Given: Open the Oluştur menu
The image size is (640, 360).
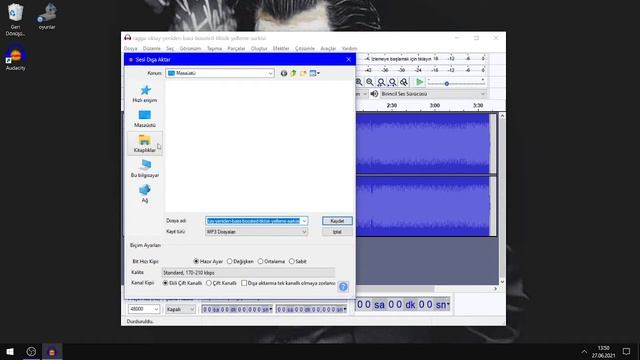Looking at the screenshot, I should 259,48.
